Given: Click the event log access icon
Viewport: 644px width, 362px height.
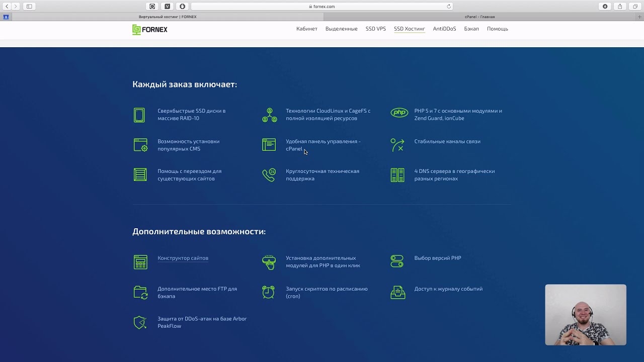Looking at the screenshot, I should click(x=398, y=292).
